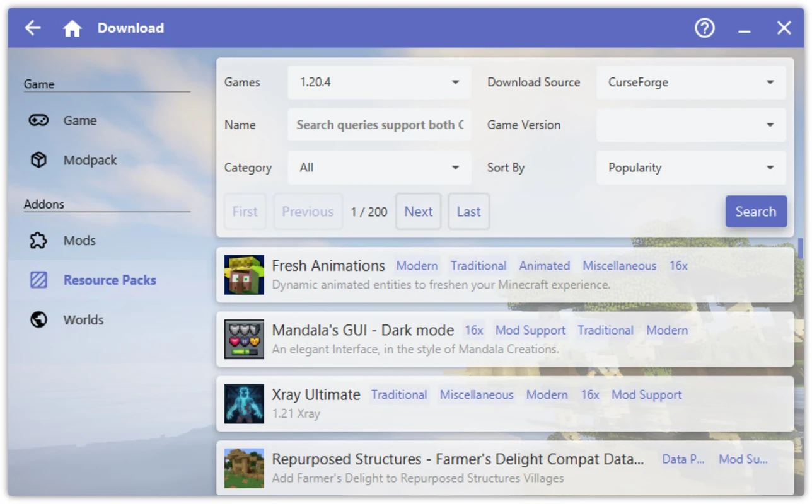Open the Xray Ultimate title
This screenshot has width=812, height=504.
click(316, 394)
